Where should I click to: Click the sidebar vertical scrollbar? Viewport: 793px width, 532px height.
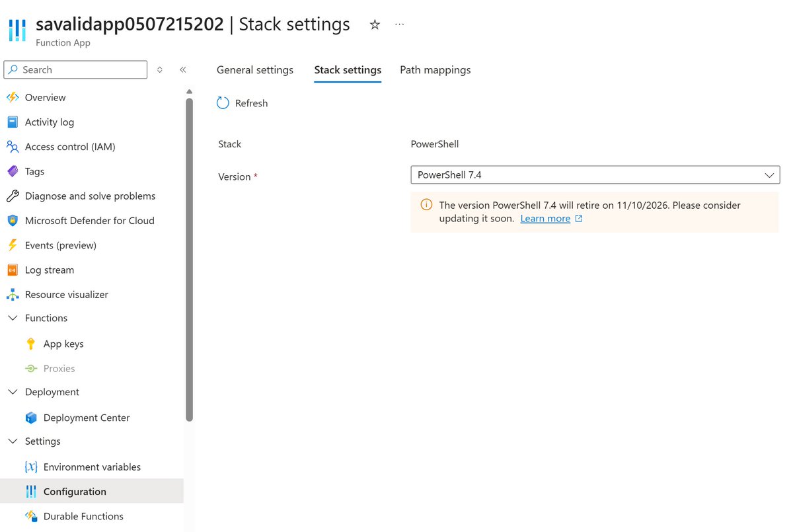point(190,260)
